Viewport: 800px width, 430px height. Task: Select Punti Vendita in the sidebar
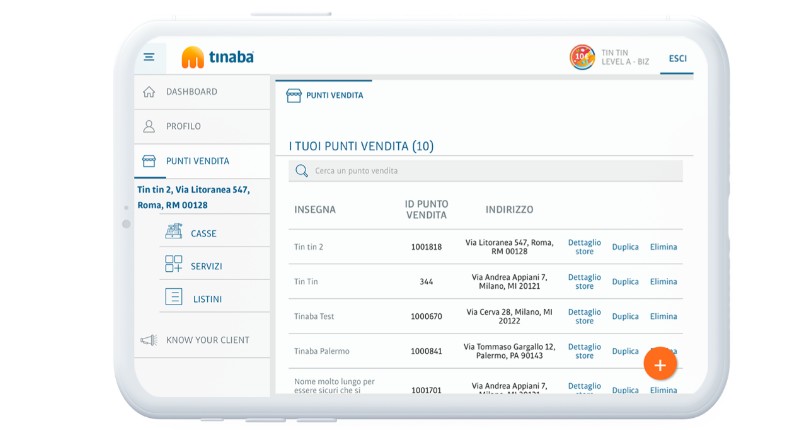(x=197, y=161)
